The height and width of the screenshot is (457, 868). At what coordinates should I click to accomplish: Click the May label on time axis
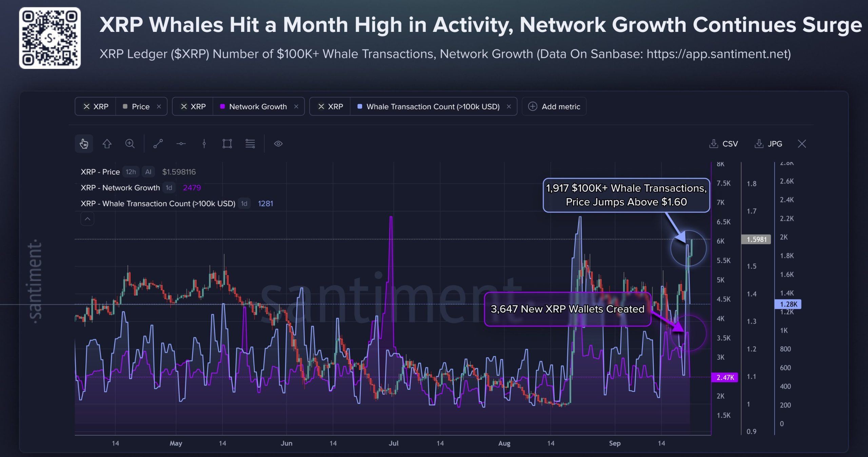[x=176, y=443]
